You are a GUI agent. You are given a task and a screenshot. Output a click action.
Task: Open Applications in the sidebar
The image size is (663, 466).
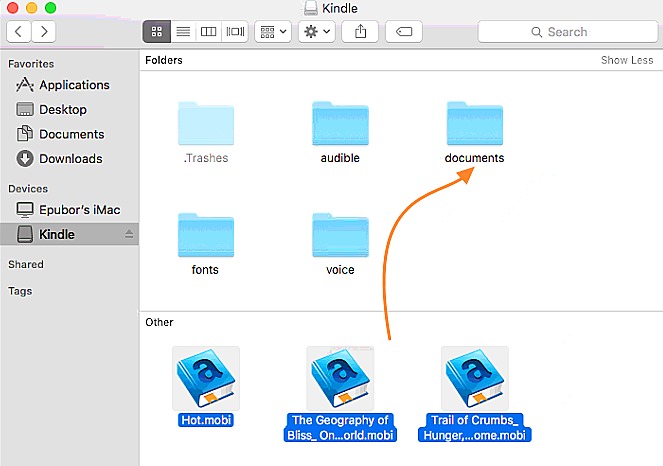[x=70, y=85]
